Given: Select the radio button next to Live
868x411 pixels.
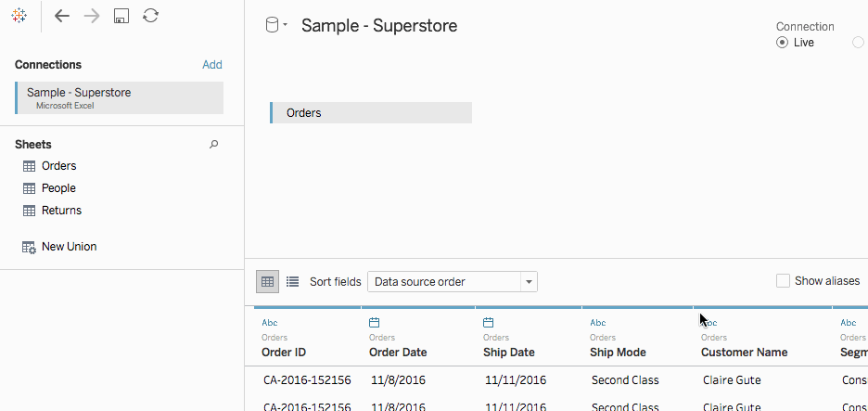Looking at the screenshot, I should (x=858, y=43).
